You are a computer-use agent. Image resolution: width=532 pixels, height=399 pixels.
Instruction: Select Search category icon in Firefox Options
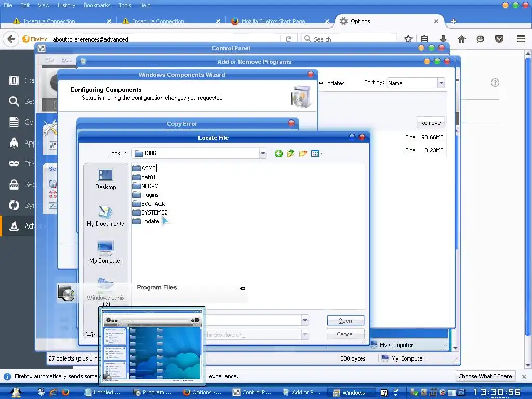tap(14, 101)
